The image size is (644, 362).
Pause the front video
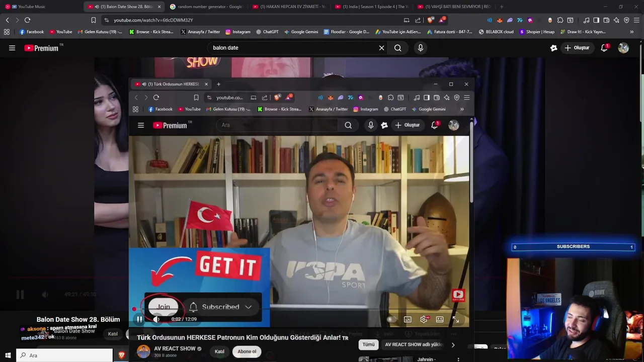139,319
